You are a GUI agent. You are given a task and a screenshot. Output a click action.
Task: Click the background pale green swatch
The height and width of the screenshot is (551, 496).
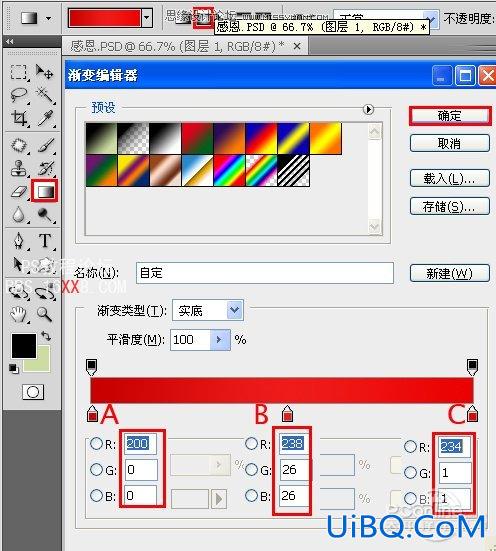coord(43,364)
